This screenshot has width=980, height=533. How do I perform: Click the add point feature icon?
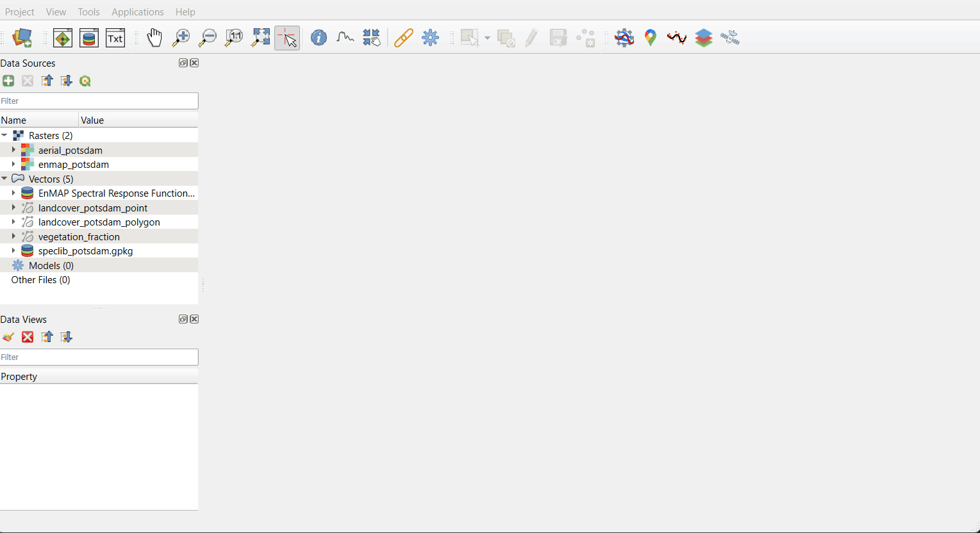[x=586, y=38]
